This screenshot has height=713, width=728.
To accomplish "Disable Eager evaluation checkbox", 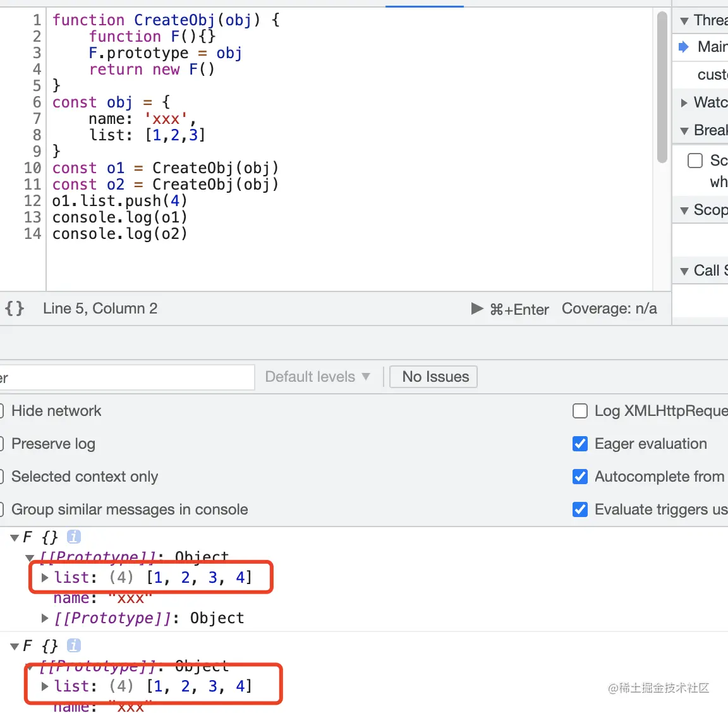I will click(580, 444).
